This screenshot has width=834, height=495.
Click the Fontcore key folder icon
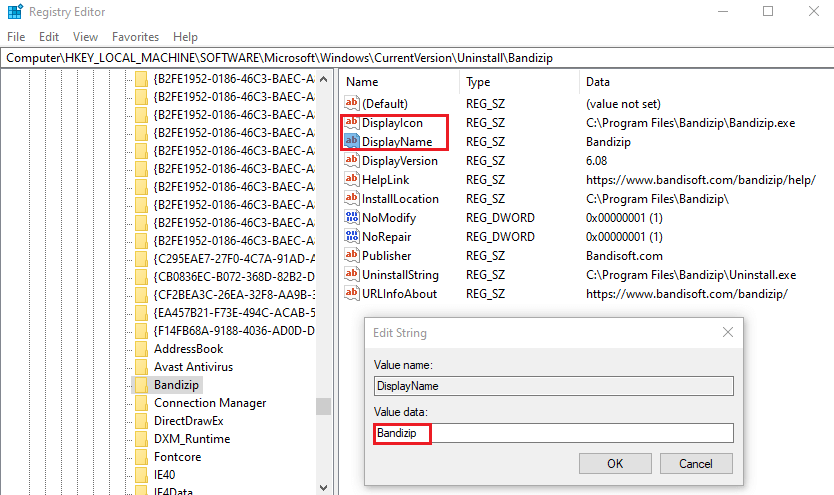[x=141, y=457]
